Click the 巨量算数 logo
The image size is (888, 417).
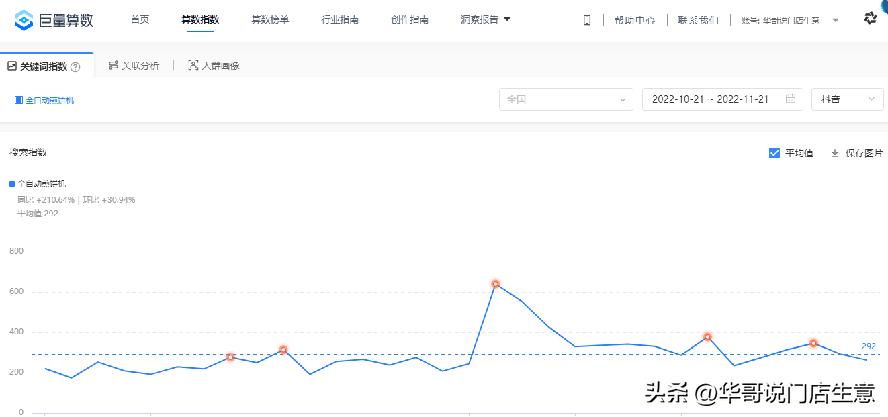tap(54, 20)
